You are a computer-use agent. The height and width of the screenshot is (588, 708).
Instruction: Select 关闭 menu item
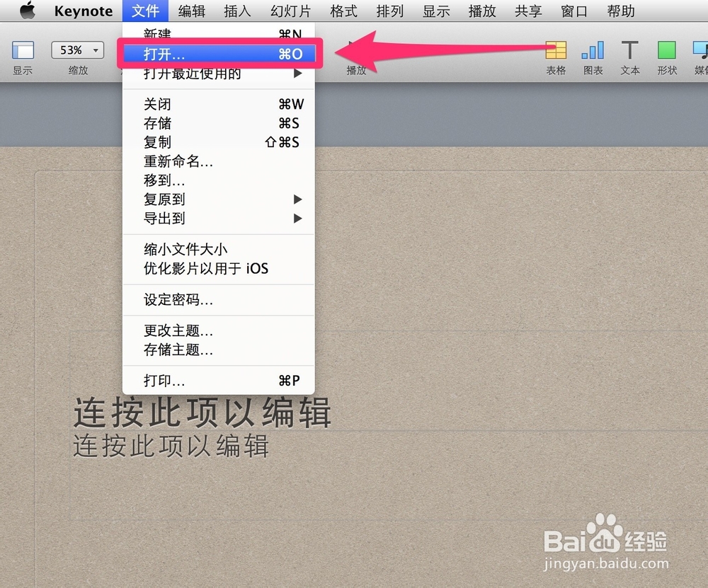tap(219, 104)
